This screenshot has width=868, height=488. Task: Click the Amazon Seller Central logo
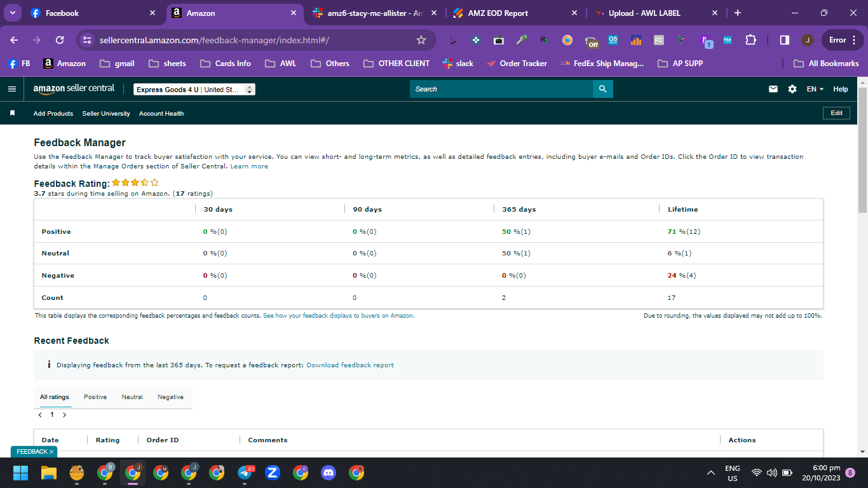click(74, 89)
